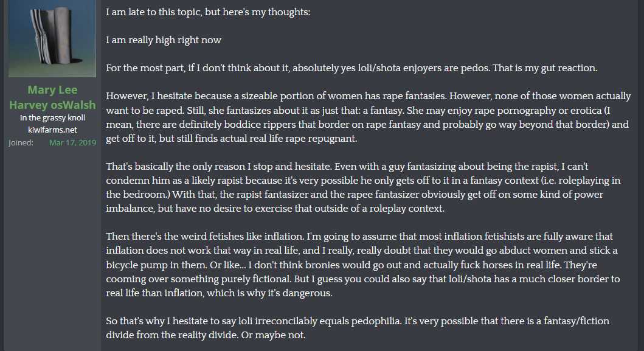644x351 pixels.
Task: Click the "Joined:" label
Action: 23,142
